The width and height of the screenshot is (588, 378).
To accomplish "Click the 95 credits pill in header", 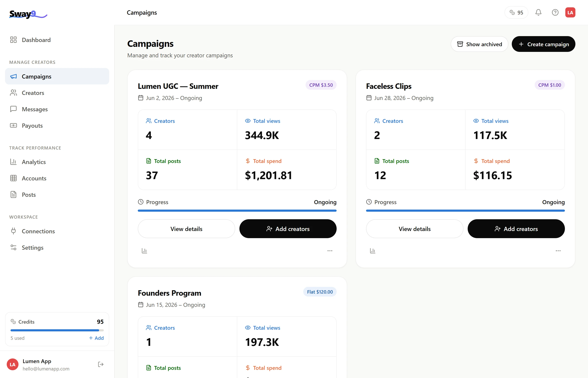I will [516, 13].
